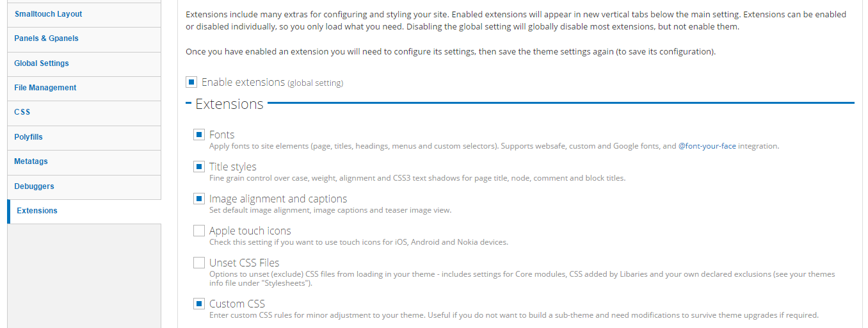Uncheck the Custom CSS extension
This screenshot has width=868, height=328.
199,304
